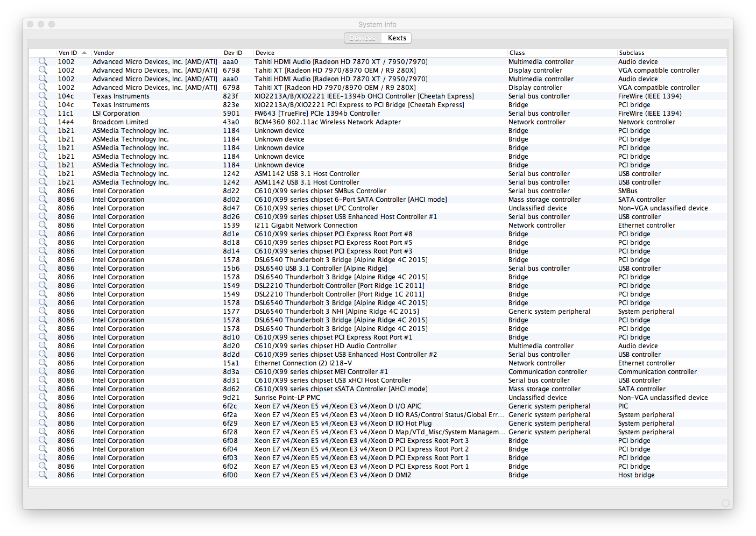Click the 'Host bridge' subclass cell
The width and height of the screenshot is (756, 536).
coord(637,475)
